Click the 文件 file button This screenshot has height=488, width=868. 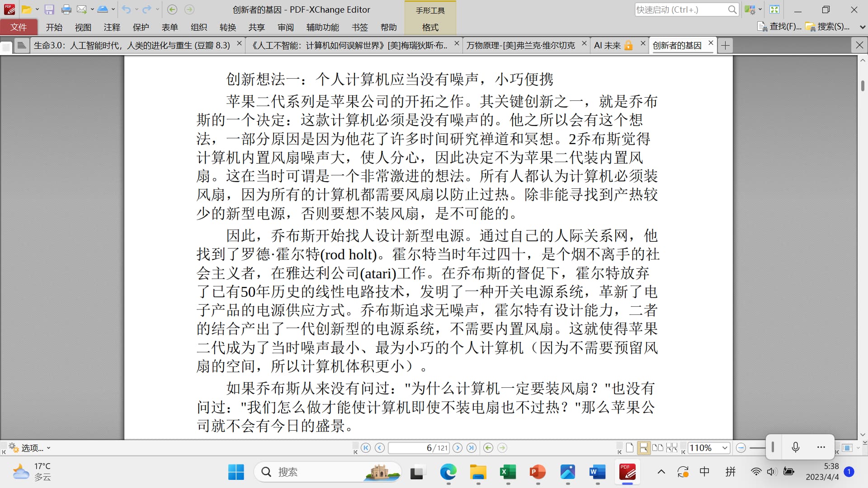pyautogui.click(x=19, y=27)
